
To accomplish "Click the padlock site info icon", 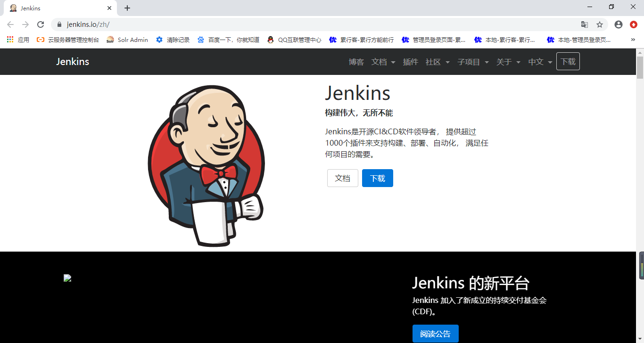I will tap(59, 24).
